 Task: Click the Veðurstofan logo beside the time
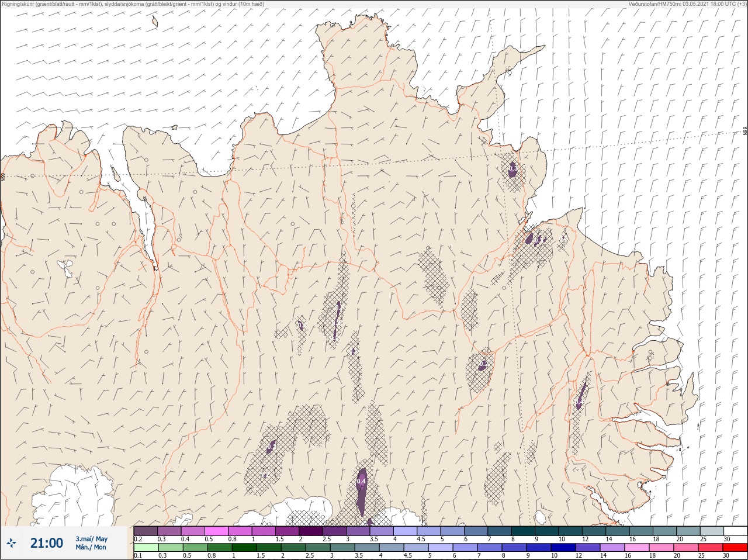click(x=11, y=543)
